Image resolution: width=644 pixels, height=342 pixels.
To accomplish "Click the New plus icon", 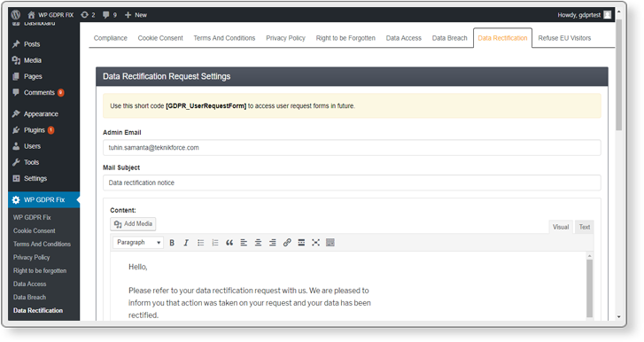I will [x=128, y=15].
